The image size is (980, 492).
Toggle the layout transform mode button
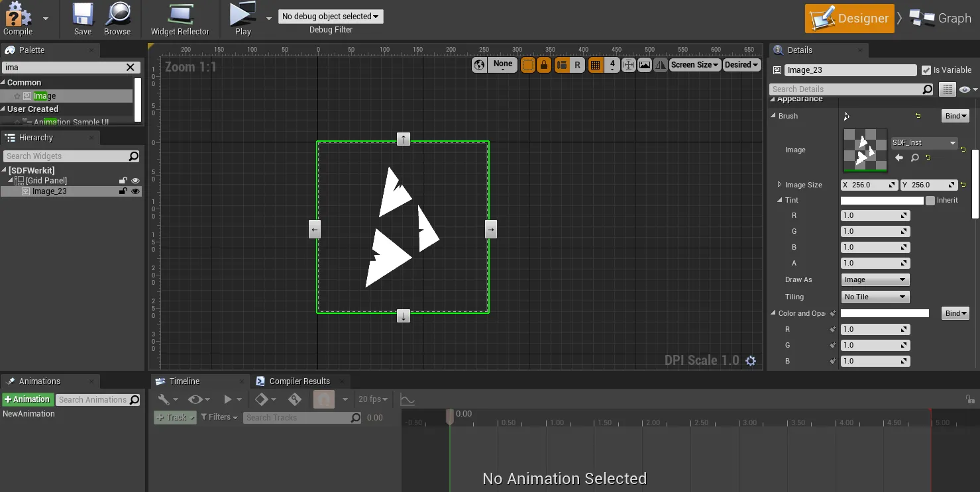(x=562, y=65)
